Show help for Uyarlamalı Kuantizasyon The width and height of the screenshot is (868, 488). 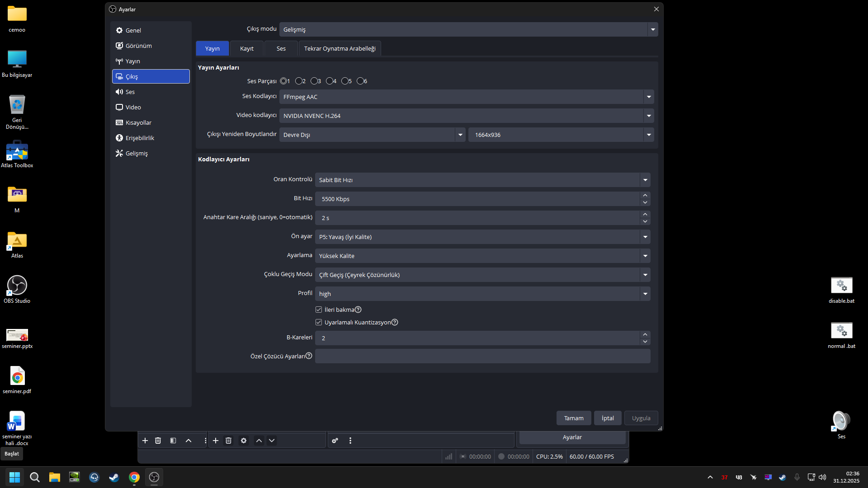pos(395,322)
